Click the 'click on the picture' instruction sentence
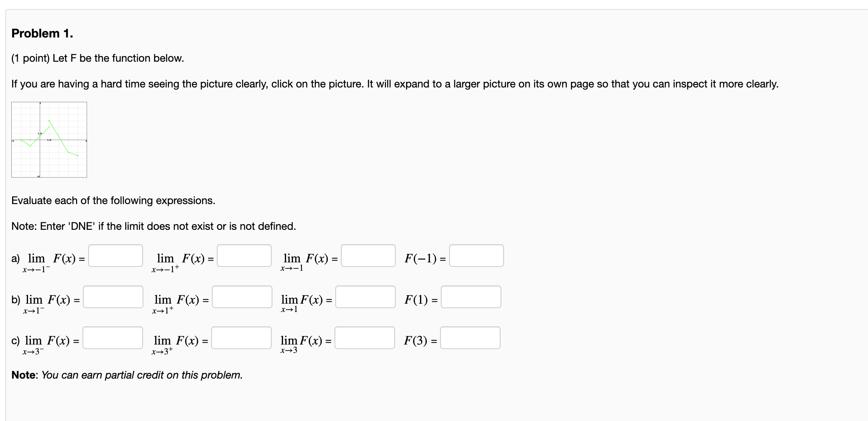The height and width of the screenshot is (421, 868). [x=395, y=84]
